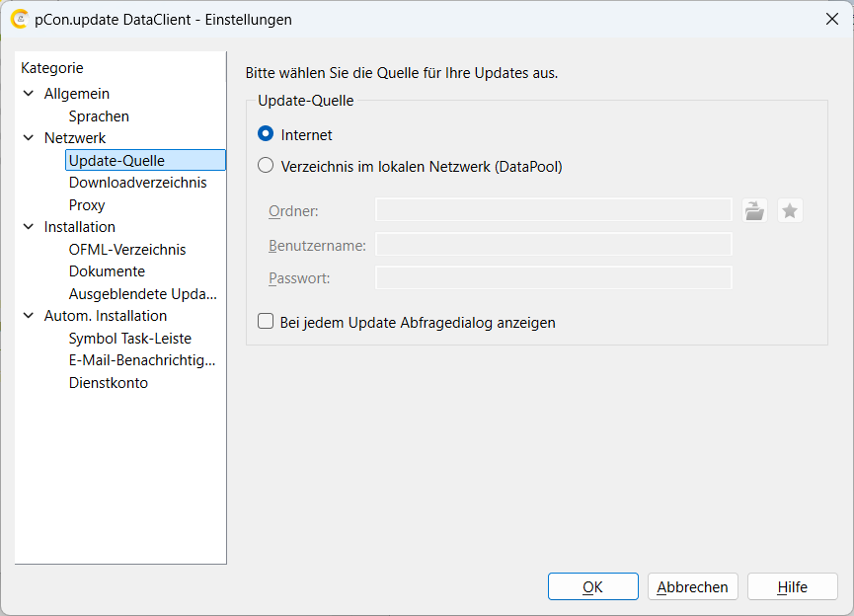Screen dimensions: 854x616
Task: Confirm settings with the OK button
Action: 593,586
